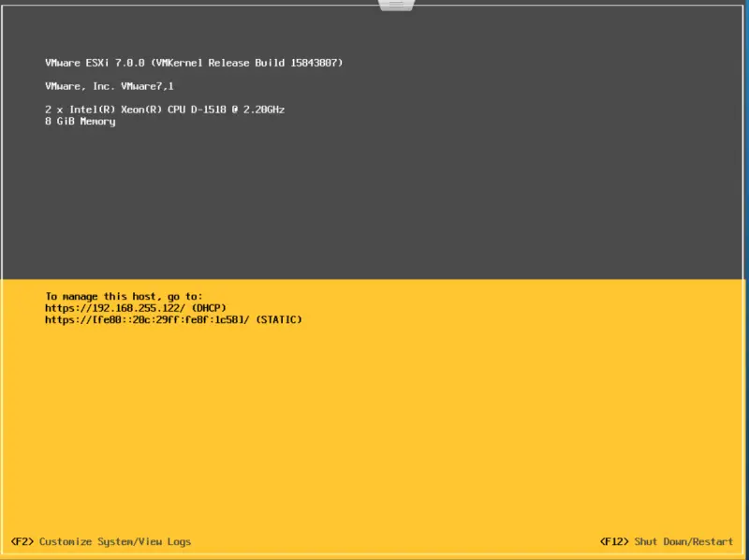Click the yellow management banner area
Image resolution: width=749 pixels, height=560 pixels.
click(x=374, y=403)
